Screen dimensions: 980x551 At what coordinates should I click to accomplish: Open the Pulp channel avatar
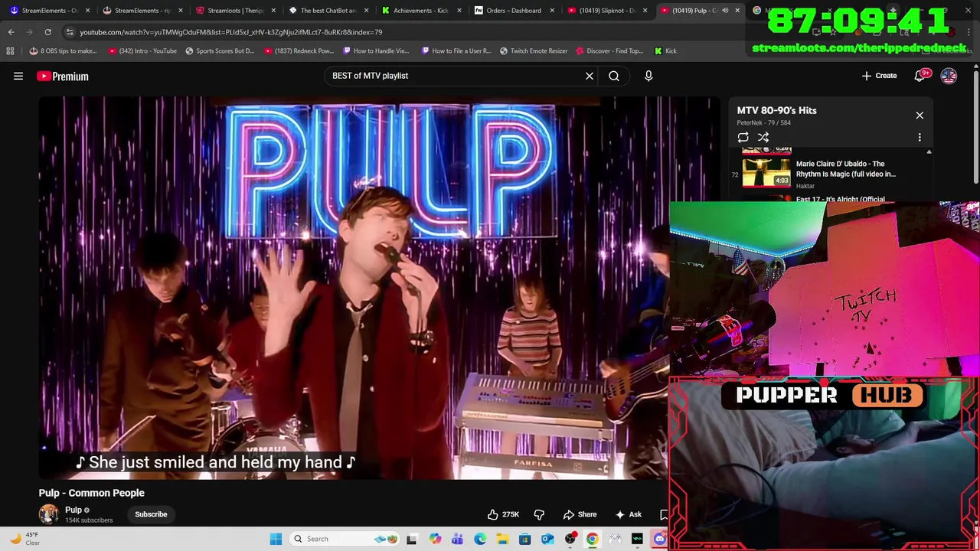point(49,514)
